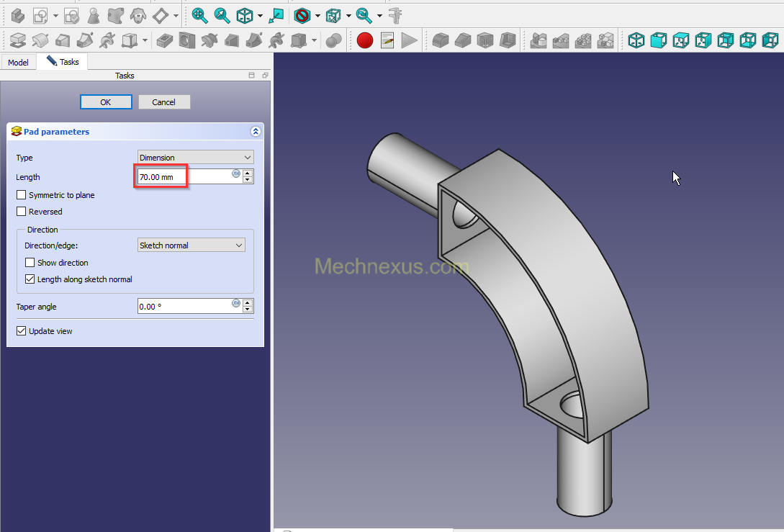Viewport: 784px width, 532px height.
Task: Select the Hole feature tool
Action: click(187, 40)
